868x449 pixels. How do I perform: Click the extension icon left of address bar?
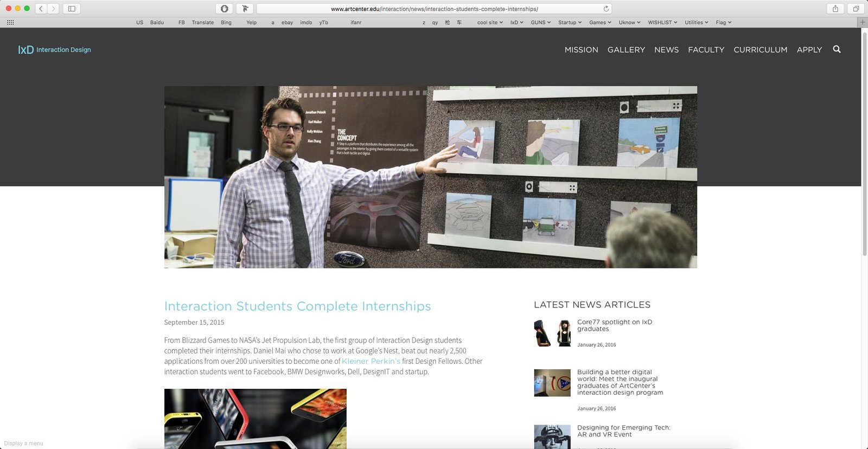pos(245,9)
